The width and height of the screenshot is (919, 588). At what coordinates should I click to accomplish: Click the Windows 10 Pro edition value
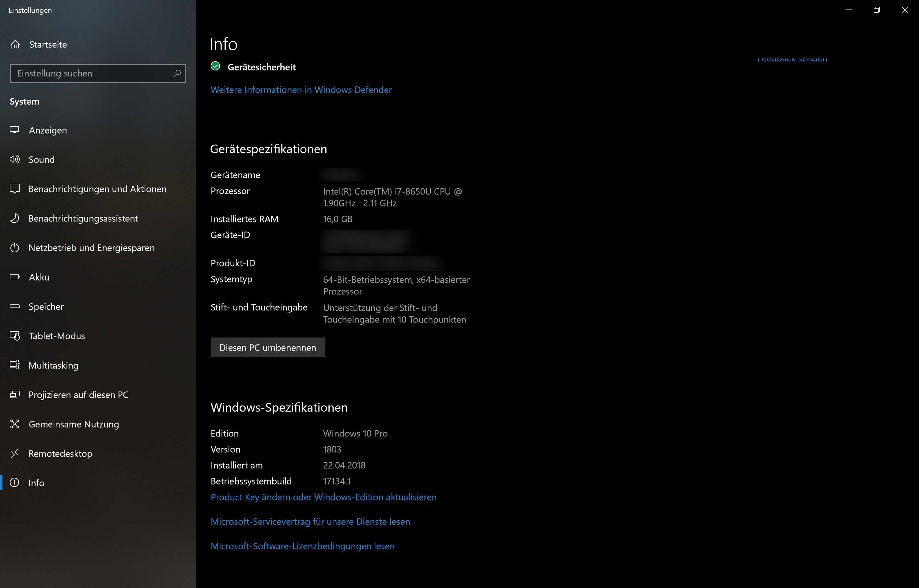click(x=355, y=433)
